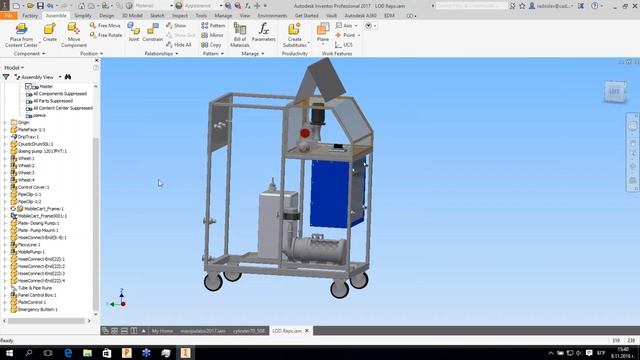The height and width of the screenshot is (360, 640).
Task: Expand the Relationships panel dropdown
Action: (161, 53)
